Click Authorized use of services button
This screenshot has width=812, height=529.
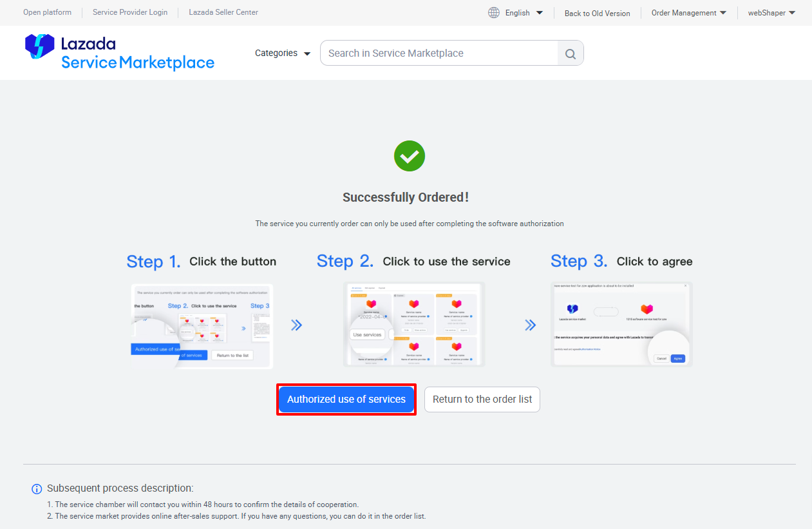(x=346, y=399)
